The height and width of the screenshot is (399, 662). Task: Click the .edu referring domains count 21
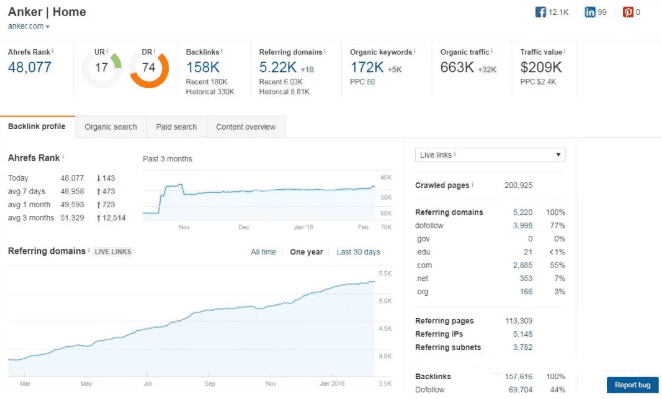[528, 252]
